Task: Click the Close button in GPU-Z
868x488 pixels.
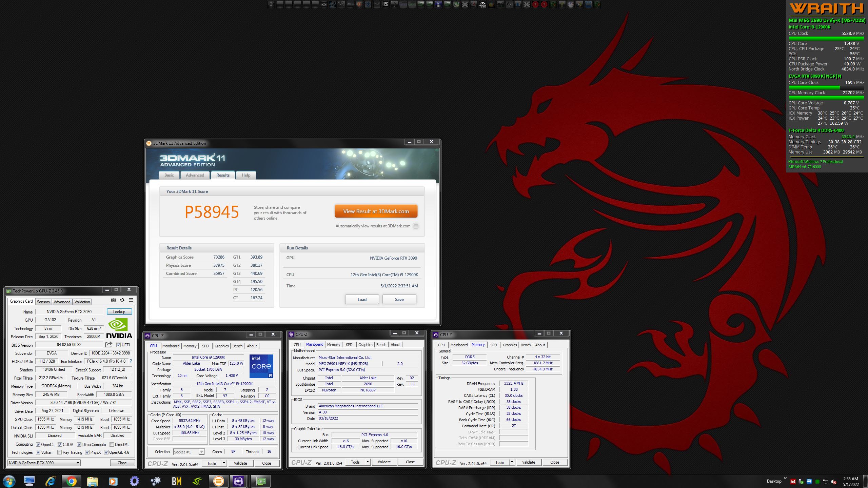Action: [x=122, y=463]
